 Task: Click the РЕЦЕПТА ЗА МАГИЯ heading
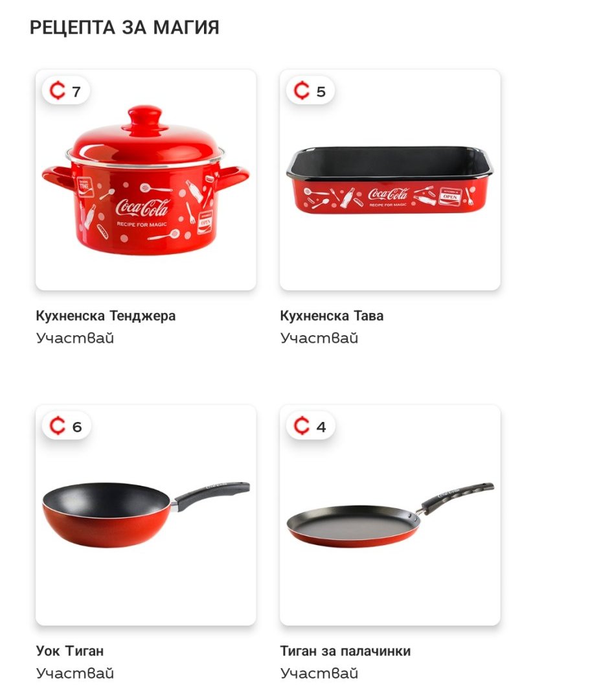click(124, 27)
